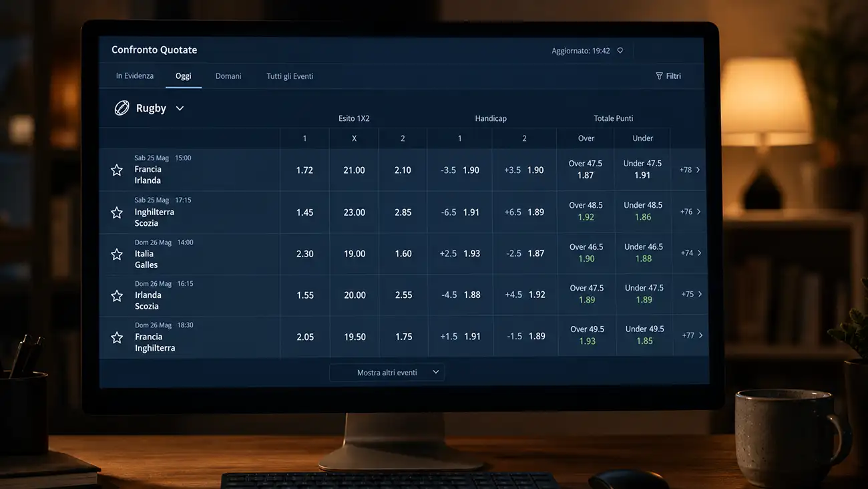Select handicap -4.5 at 1.88
Image resolution: width=868 pixels, height=489 pixels.
461,295
